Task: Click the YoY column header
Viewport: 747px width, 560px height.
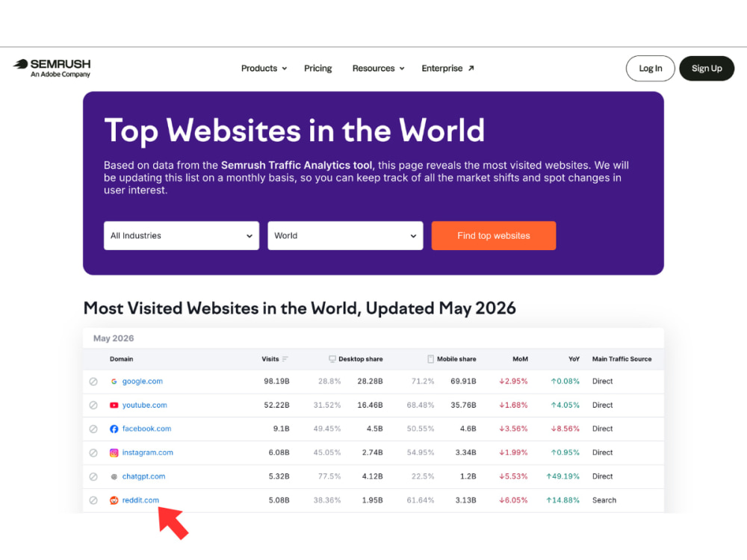Action: (x=574, y=359)
